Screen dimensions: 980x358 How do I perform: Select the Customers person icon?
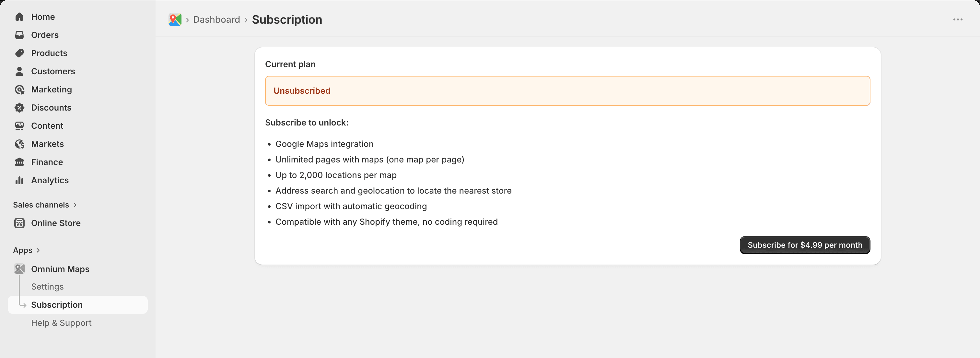tap(19, 71)
